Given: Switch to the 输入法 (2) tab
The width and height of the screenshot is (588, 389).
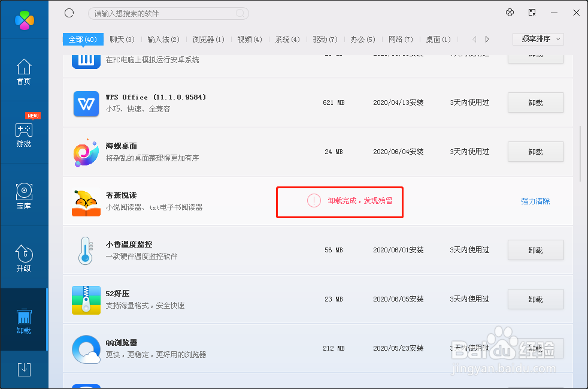Looking at the screenshot, I should click(163, 40).
